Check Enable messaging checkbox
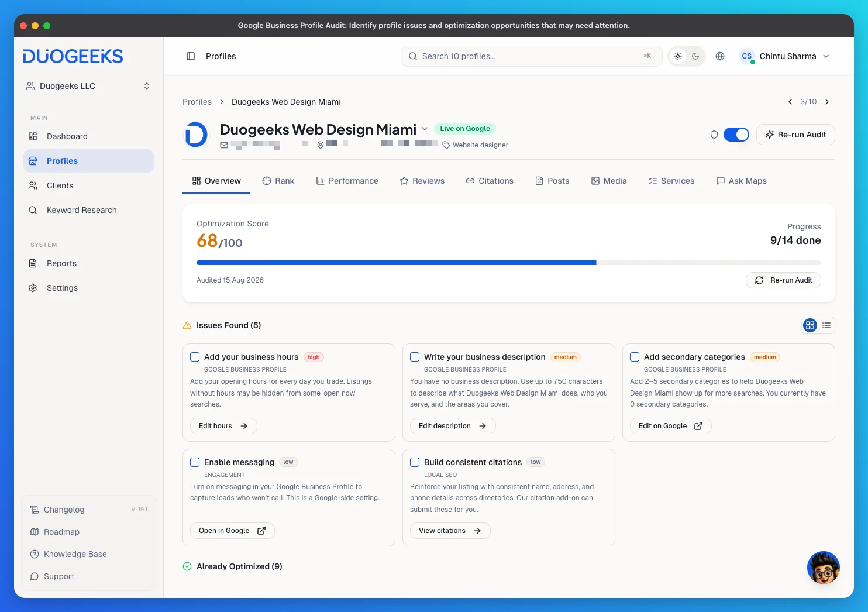 (x=195, y=462)
